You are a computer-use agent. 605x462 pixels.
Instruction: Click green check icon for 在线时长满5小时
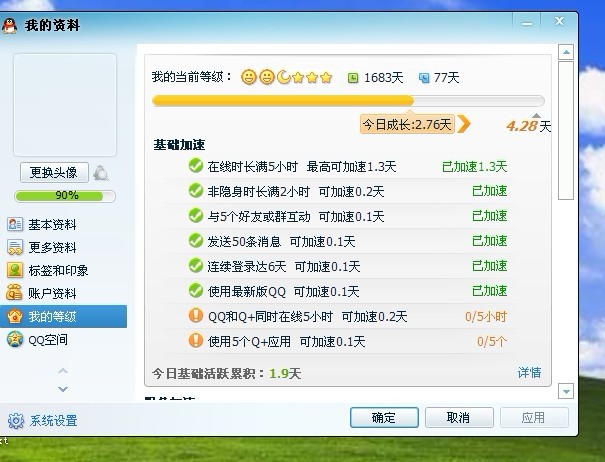[196, 166]
